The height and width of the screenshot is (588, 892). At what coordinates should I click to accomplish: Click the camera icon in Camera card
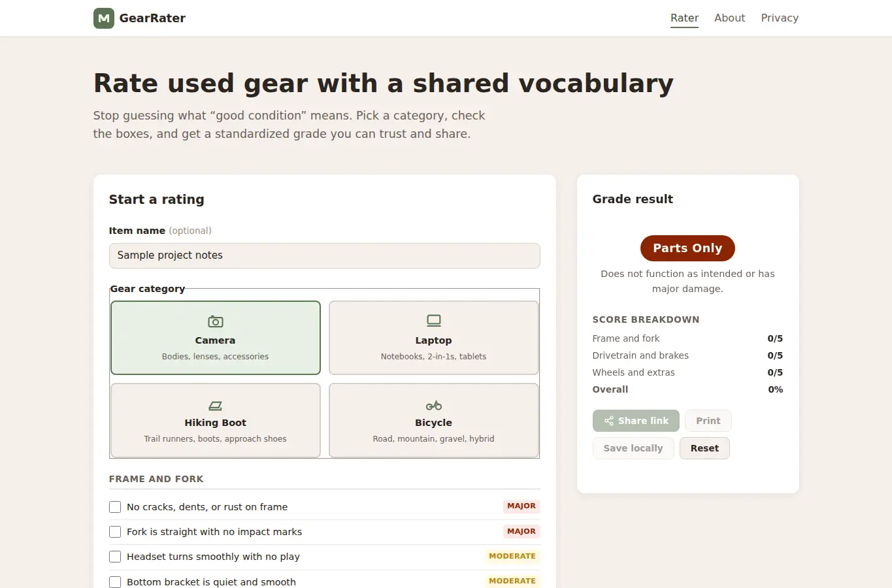216,321
